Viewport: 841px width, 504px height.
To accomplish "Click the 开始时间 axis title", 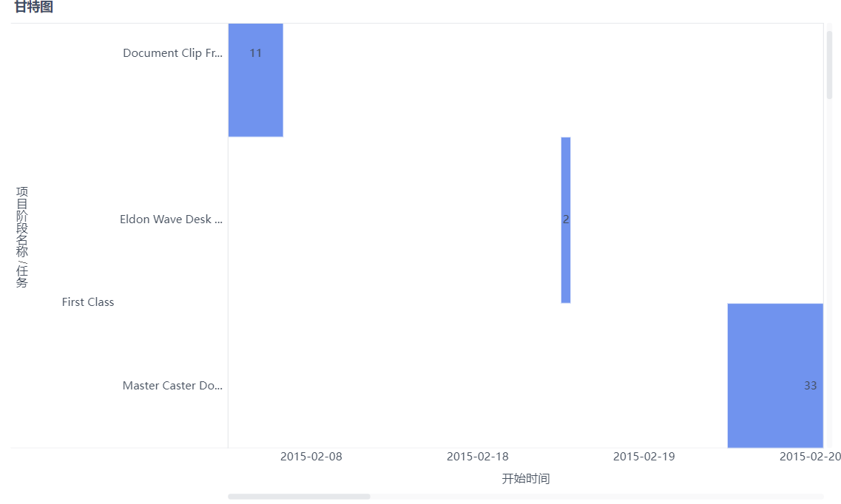I will (x=526, y=478).
